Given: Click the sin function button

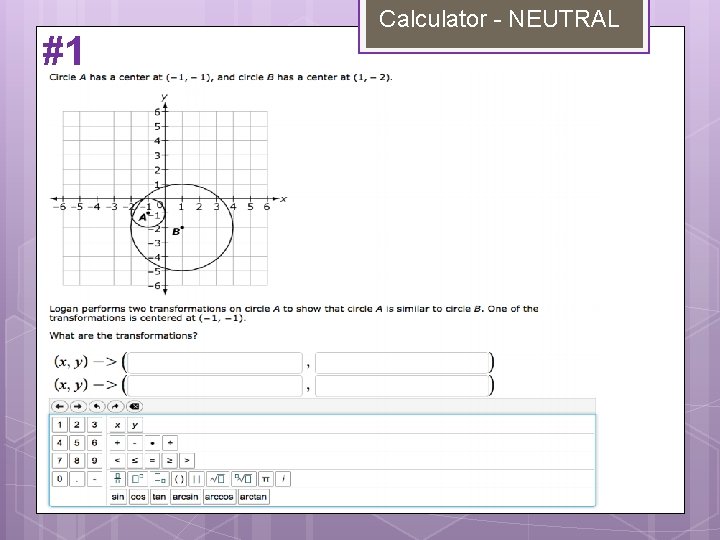Looking at the screenshot, I should [118, 497].
